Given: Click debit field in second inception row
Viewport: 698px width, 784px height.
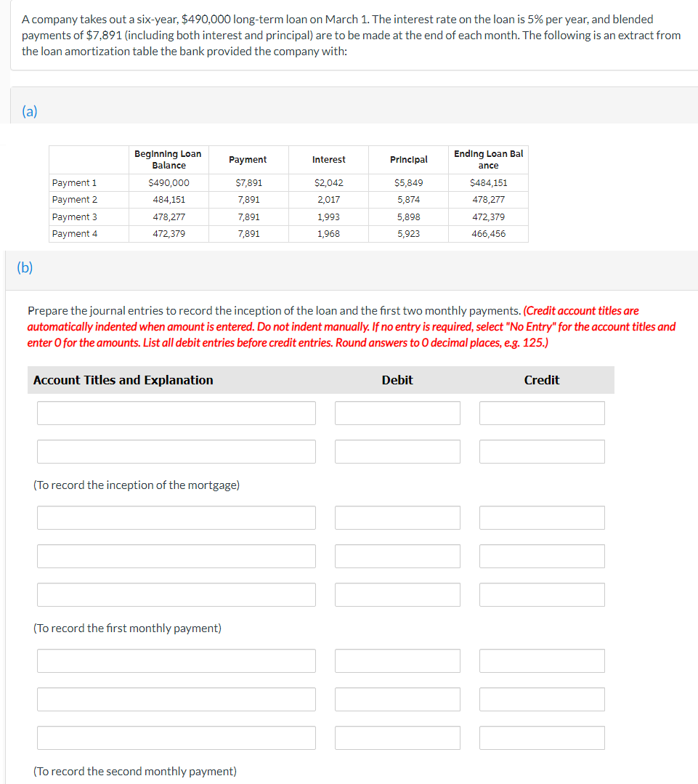Looking at the screenshot, I should [398, 451].
